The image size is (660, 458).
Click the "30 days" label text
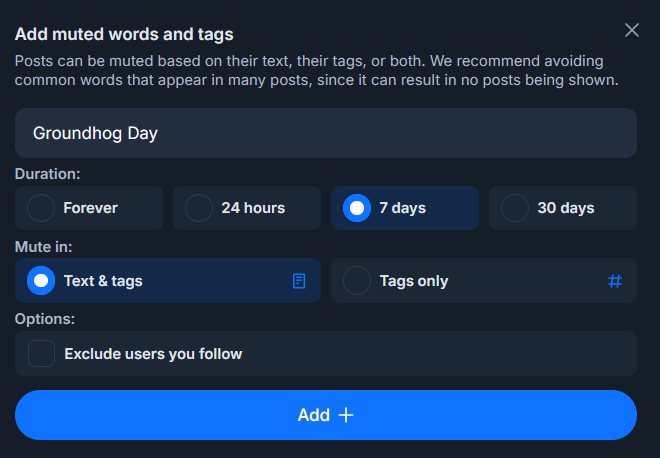[566, 208]
